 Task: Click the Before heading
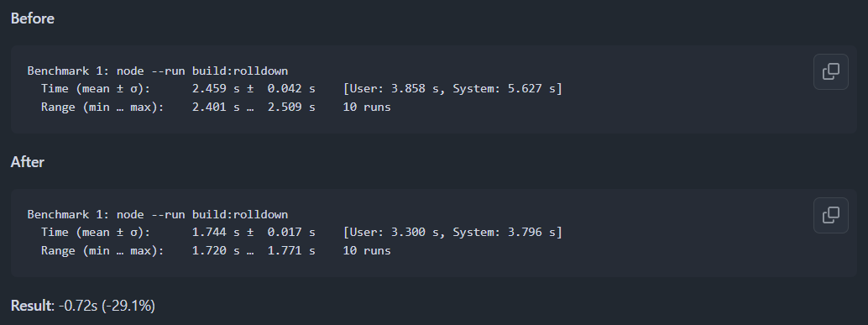33,18
